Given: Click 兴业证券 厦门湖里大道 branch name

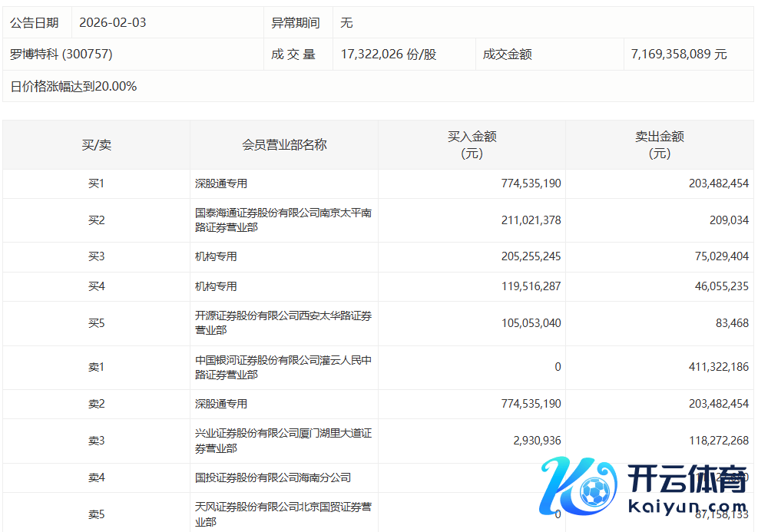Looking at the screenshot, I should (283, 441).
